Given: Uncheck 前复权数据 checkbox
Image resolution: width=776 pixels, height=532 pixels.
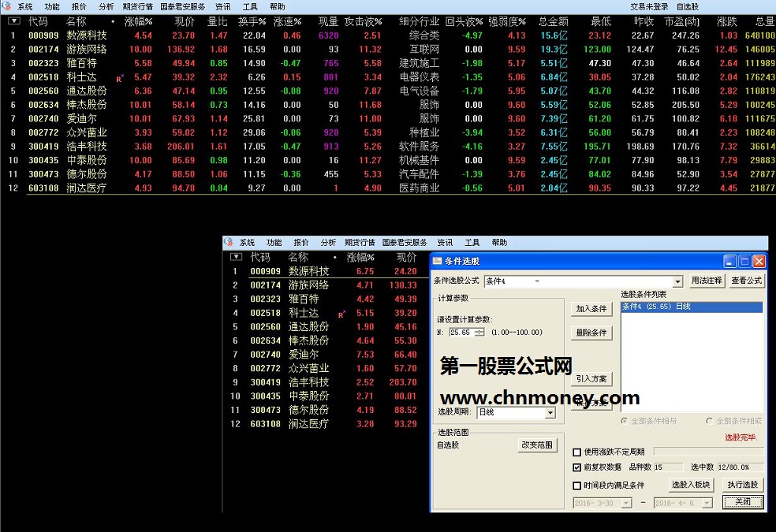Looking at the screenshot, I should [576, 467].
